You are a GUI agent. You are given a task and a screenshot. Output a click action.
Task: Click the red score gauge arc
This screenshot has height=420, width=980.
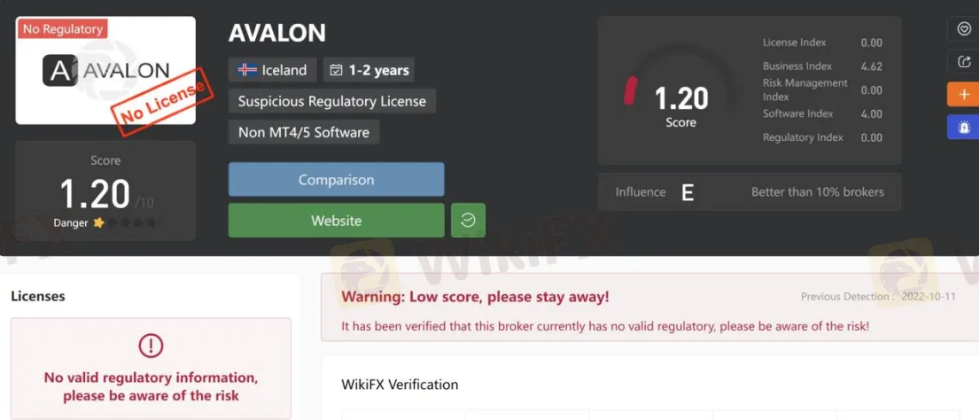click(x=630, y=90)
